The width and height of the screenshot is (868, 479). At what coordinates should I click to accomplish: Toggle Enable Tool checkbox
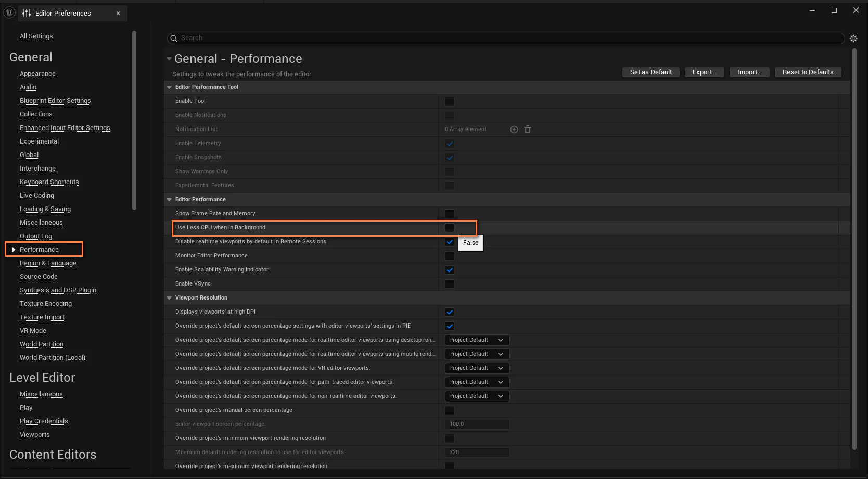point(450,101)
